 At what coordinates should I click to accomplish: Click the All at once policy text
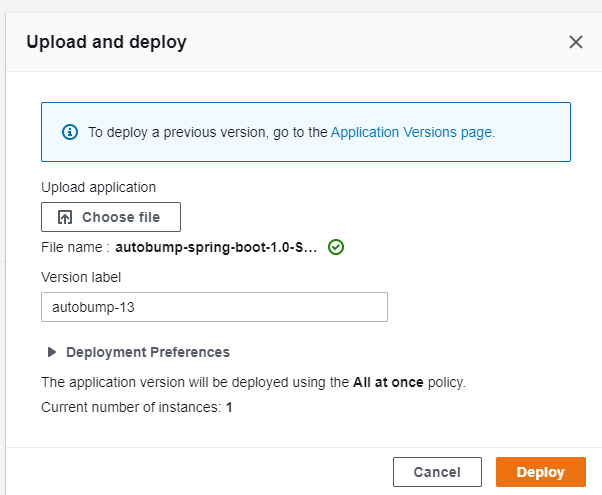(388, 382)
